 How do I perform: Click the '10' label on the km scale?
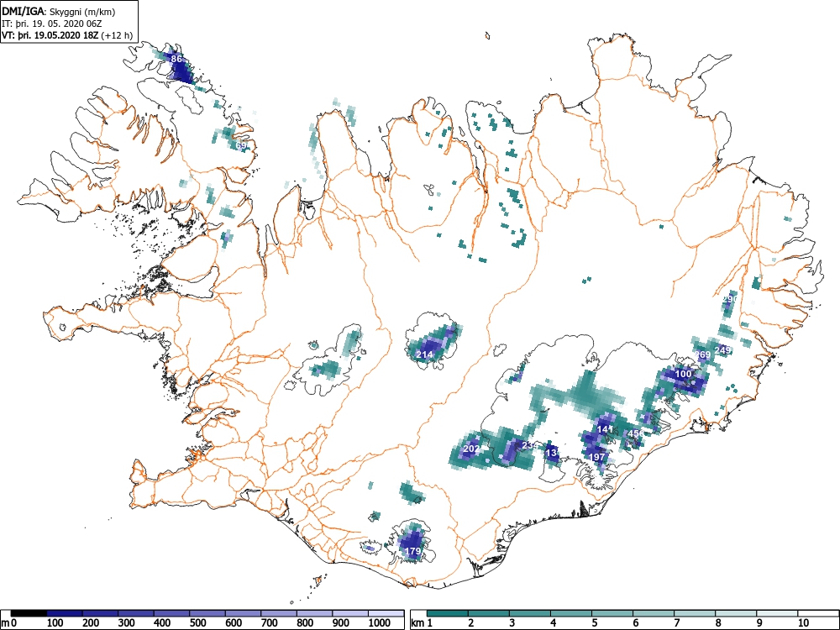pyautogui.click(x=803, y=623)
